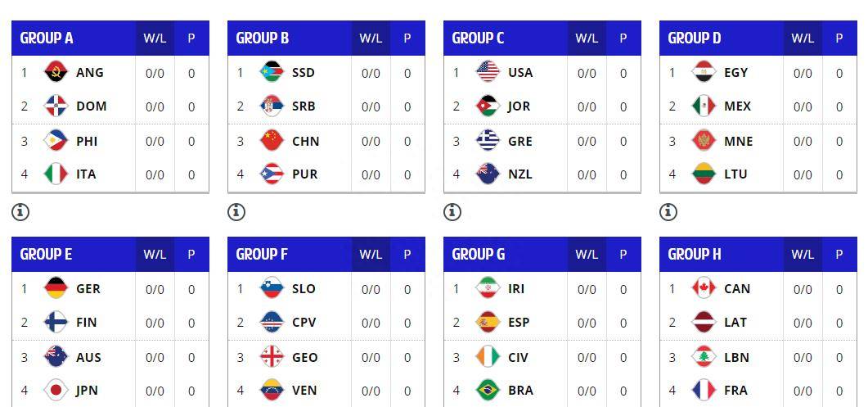Click the Brazil flag icon
The height and width of the screenshot is (407, 868).
[x=488, y=390]
